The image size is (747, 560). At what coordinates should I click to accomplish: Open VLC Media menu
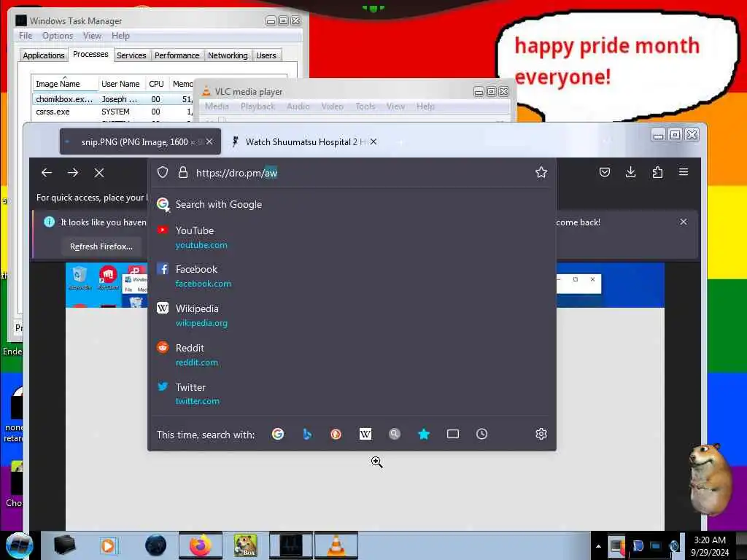pos(217,106)
